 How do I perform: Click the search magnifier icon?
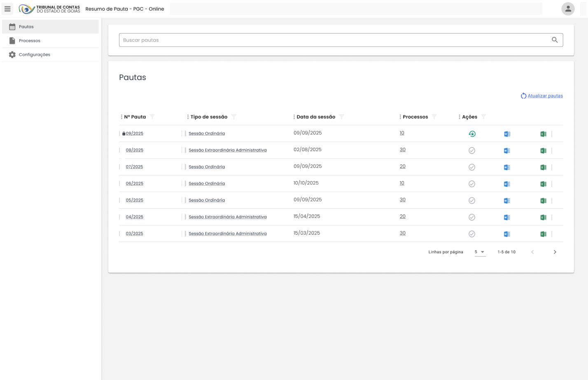(x=555, y=40)
